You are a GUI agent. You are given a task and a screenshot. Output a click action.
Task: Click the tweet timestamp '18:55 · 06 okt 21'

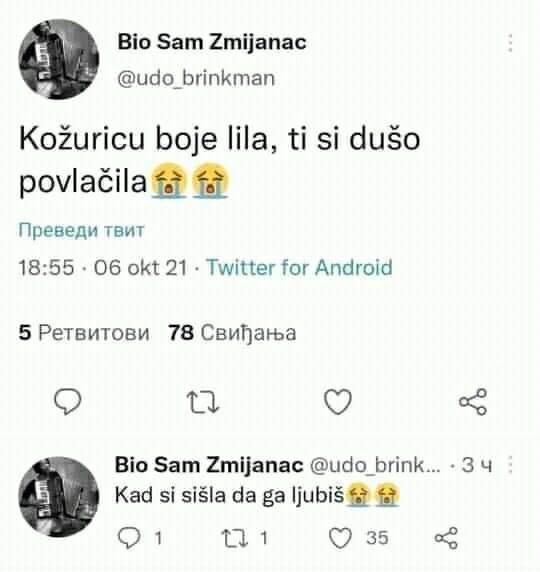tap(103, 267)
